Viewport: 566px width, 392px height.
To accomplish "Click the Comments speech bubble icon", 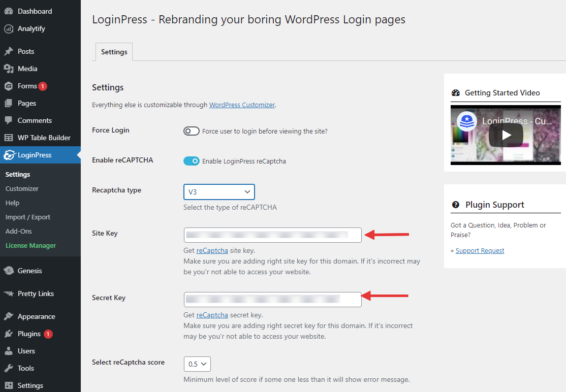I will (9, 120).
